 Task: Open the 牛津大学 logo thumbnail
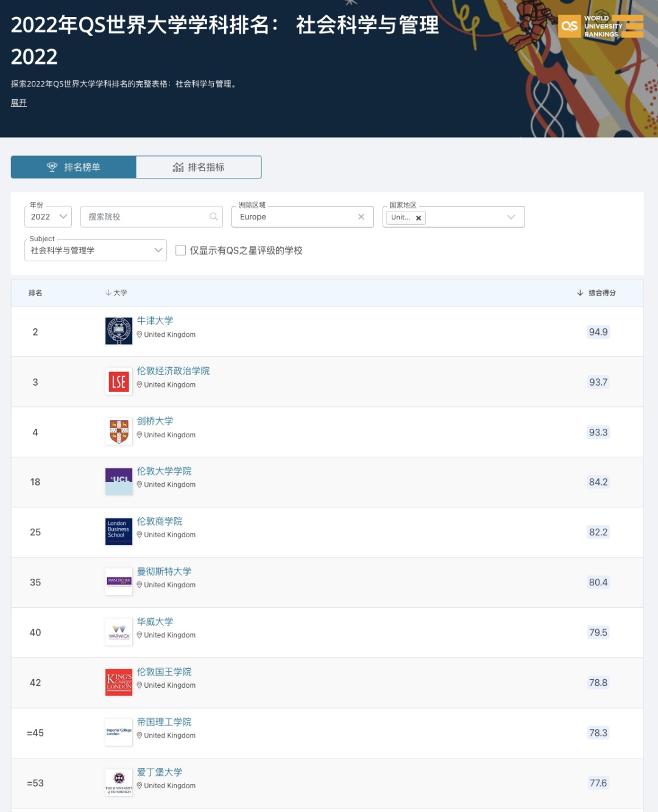[x=119, y=331]
